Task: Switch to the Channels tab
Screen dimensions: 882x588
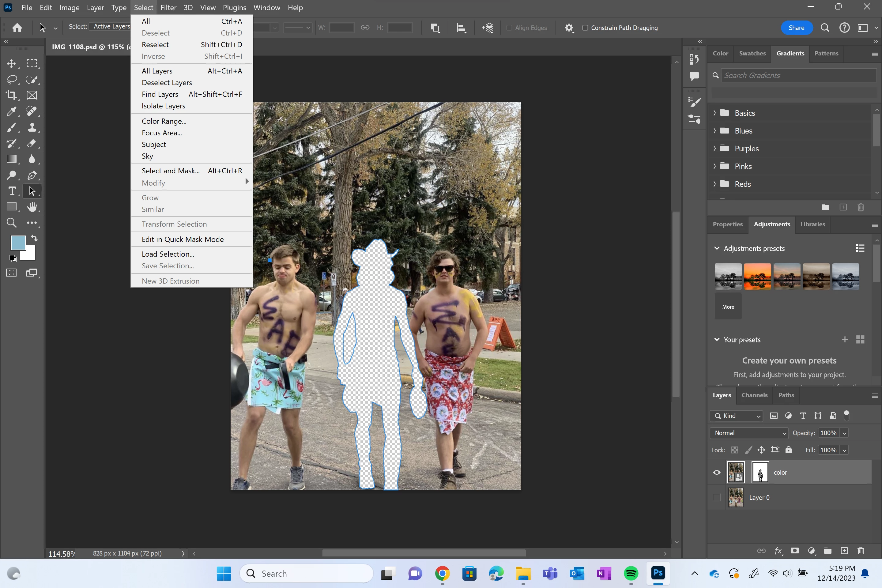Action: point(755,395)
